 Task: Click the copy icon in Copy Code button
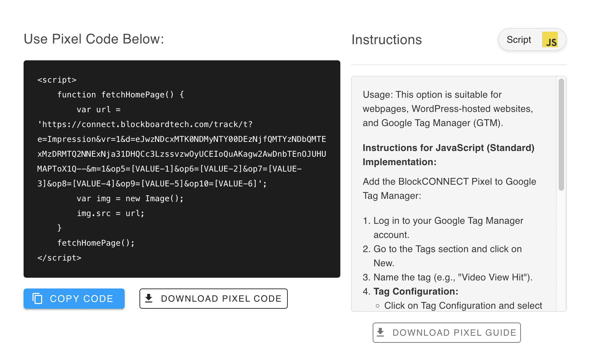click(x=37, y=299)
